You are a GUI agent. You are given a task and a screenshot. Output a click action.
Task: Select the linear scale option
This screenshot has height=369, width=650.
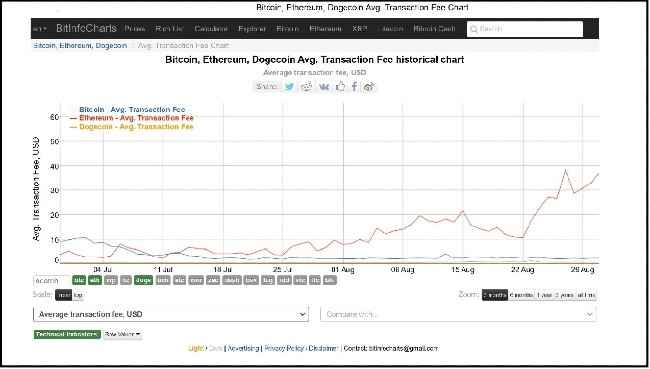pos(63,295)
